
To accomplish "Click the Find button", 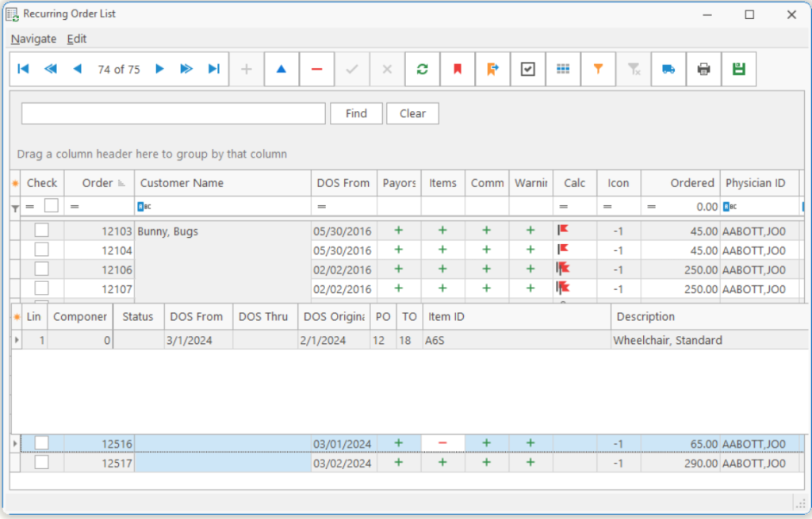I will (x=356, y=113).
